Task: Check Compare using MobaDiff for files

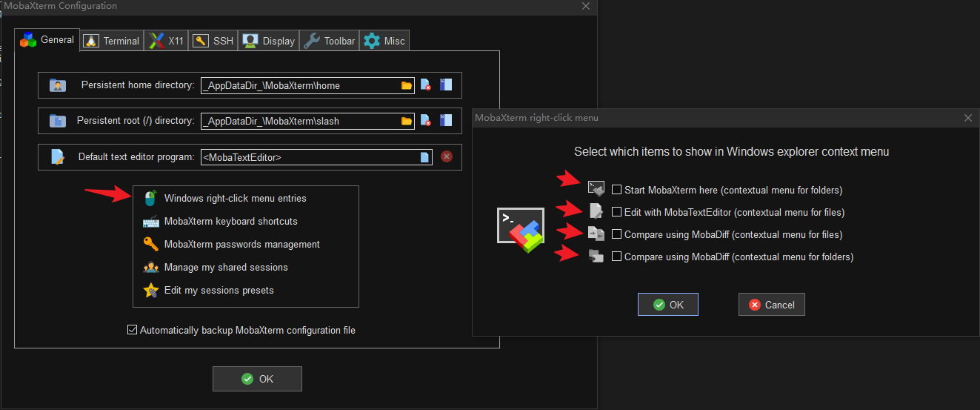Action: 617,234
